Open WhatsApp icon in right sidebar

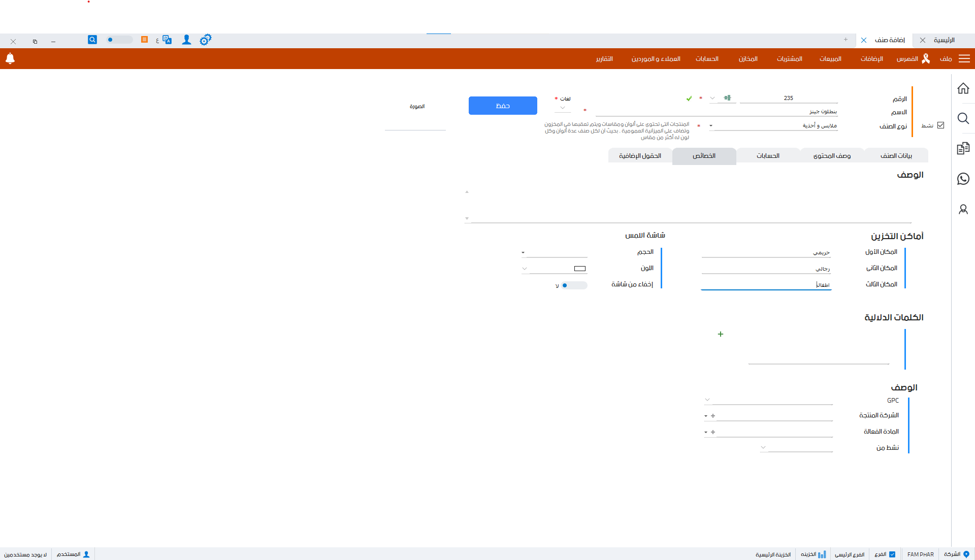pyautogui.click(x=963, y=179)
